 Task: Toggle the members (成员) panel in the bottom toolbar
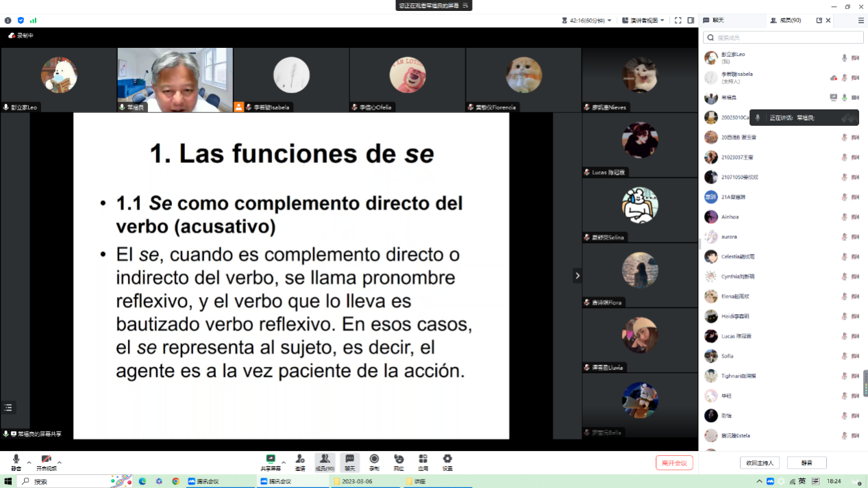(325, 462)
